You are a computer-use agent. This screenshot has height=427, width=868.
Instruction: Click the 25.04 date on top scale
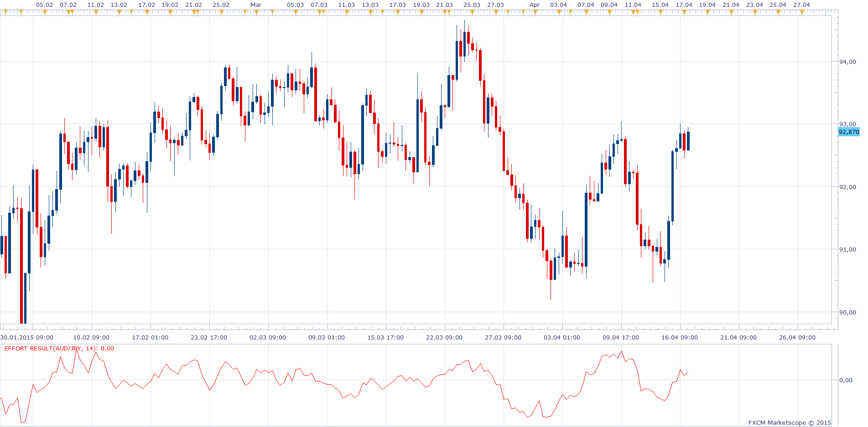click(x=778, y=5)
